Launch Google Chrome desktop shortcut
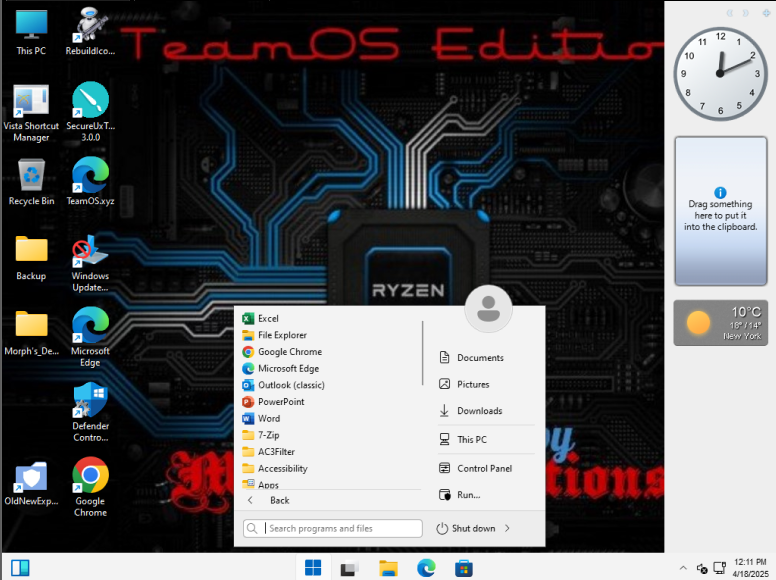 pyautogui.click(x=90, y=487)
